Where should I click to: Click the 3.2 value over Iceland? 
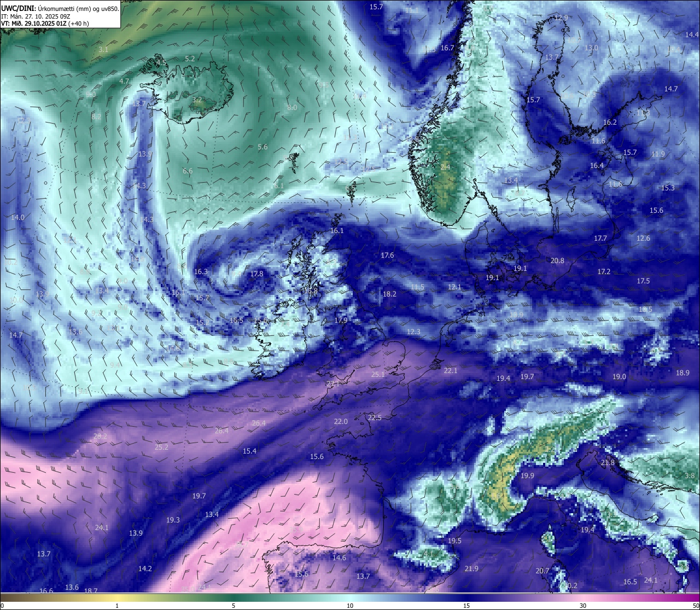click(197, 100)
